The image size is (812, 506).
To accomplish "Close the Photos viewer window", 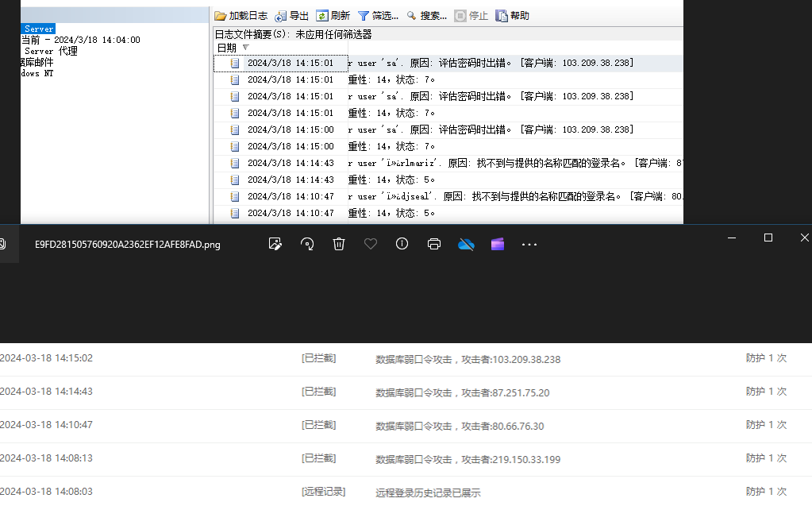I will point(804,238).
